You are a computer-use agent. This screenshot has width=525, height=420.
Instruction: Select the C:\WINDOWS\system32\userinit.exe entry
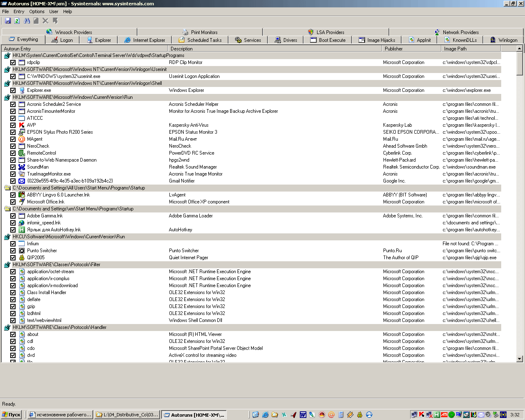point(64,76)
